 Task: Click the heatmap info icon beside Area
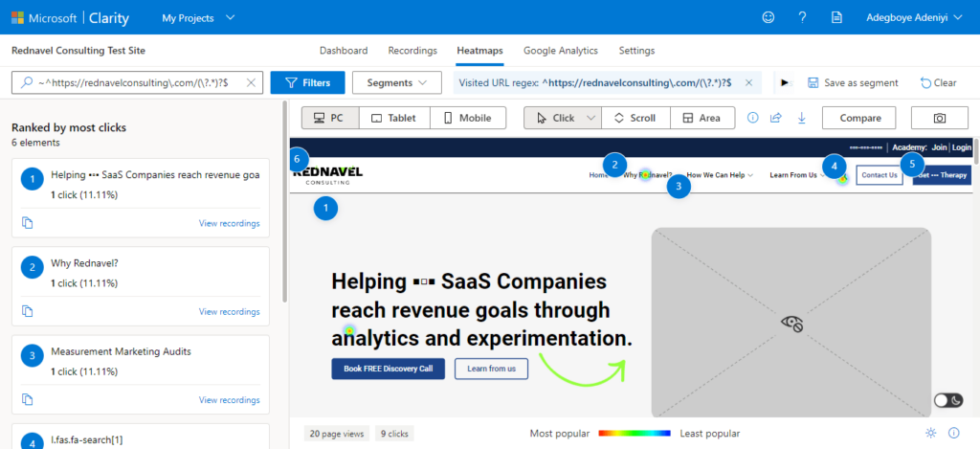point(753,118)
